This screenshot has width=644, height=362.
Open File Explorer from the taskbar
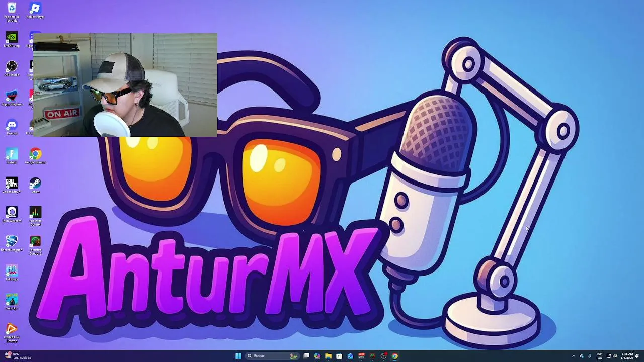point(328,356)
